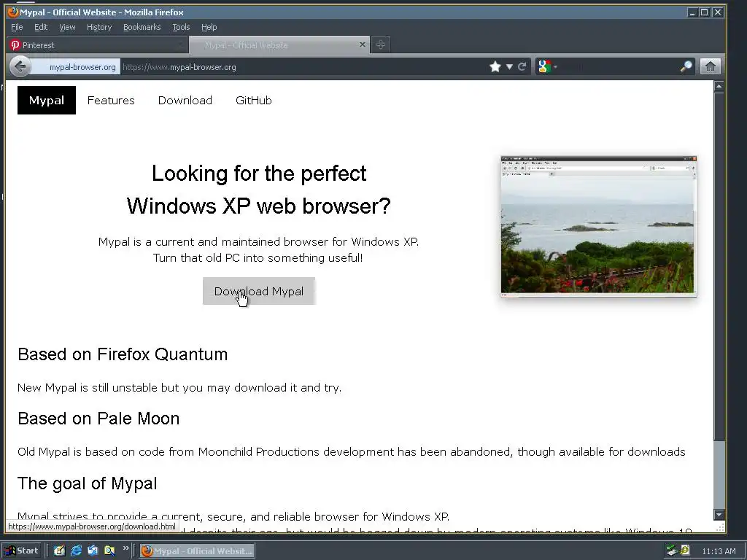The image size is (747, 560).
Task: Click the magnifier search icon
Action: point(686,66)
